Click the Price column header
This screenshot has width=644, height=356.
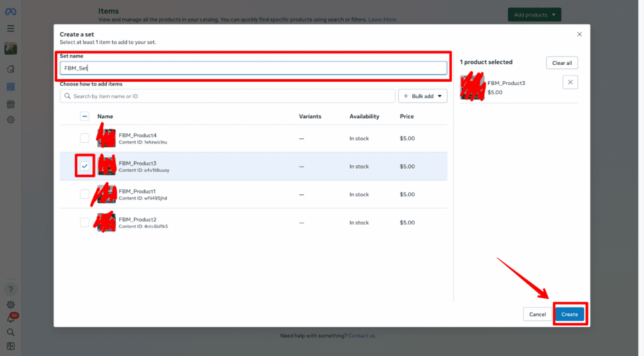407,116
